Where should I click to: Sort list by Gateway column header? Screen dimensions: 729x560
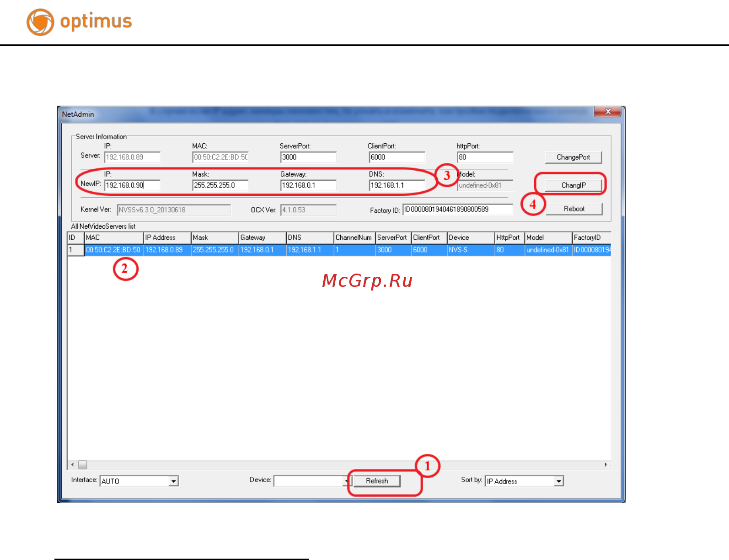point(263,237)
